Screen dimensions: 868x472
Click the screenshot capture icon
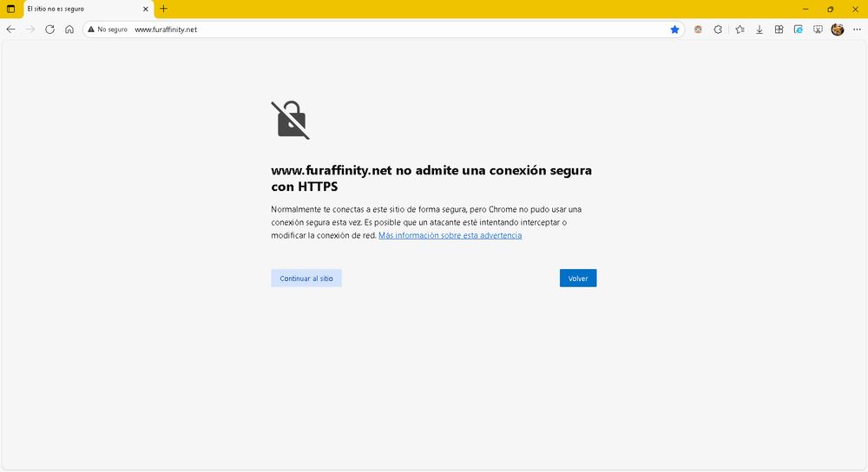point(818,29)
